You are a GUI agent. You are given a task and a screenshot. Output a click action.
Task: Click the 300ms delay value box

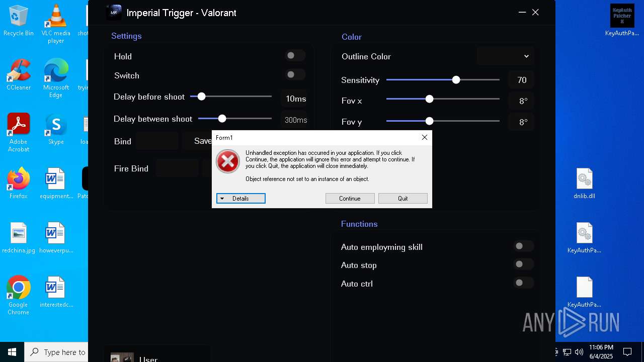295,120
